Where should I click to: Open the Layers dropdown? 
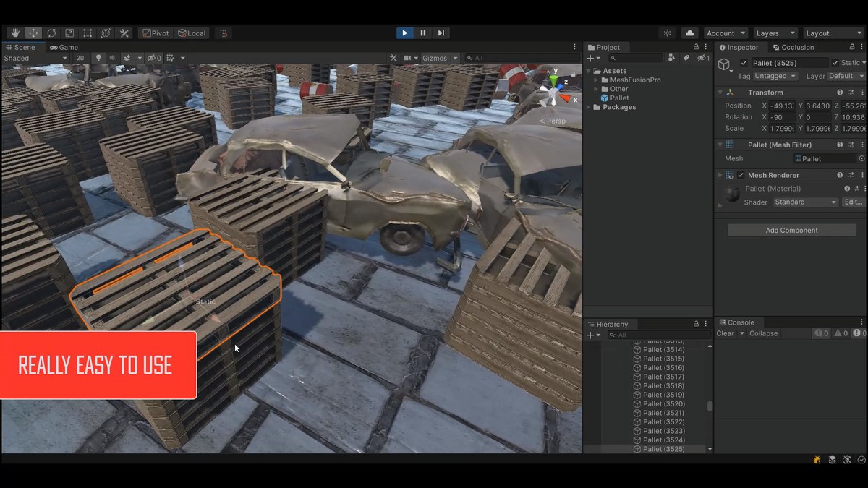(x=774, y=33)
